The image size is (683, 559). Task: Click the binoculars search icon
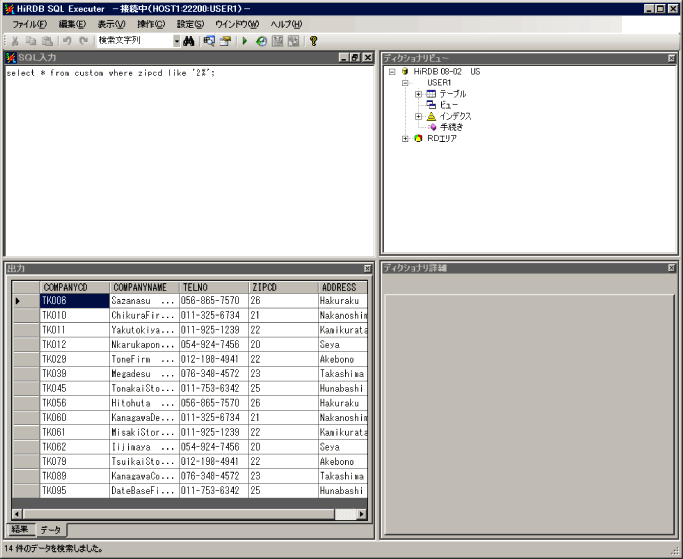[187, 41]
